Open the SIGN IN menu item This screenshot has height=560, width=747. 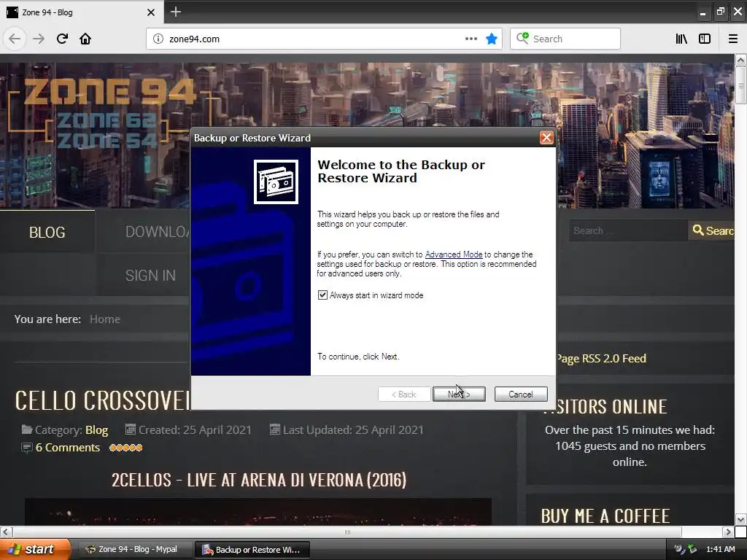point(150,275)
